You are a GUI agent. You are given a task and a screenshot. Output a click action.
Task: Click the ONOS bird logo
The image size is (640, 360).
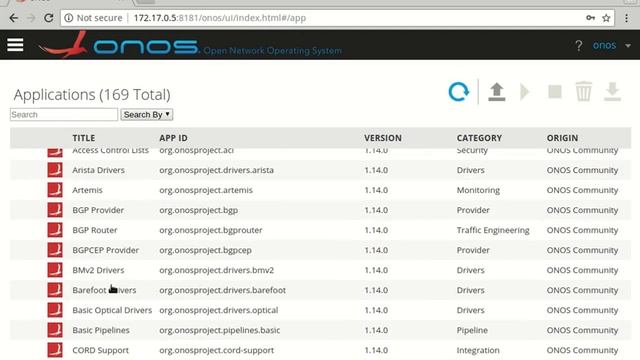pos(63,45)
